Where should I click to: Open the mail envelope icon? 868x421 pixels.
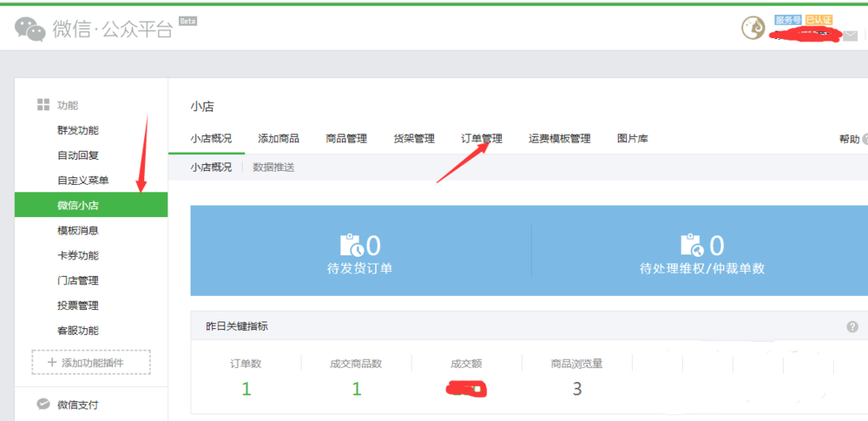point(850,36)
